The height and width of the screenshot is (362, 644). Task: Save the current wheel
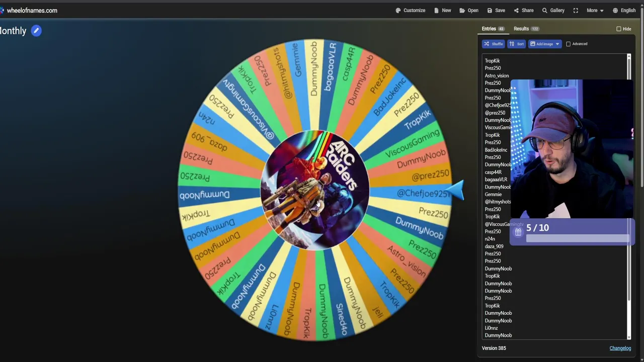tap(496, 10)
